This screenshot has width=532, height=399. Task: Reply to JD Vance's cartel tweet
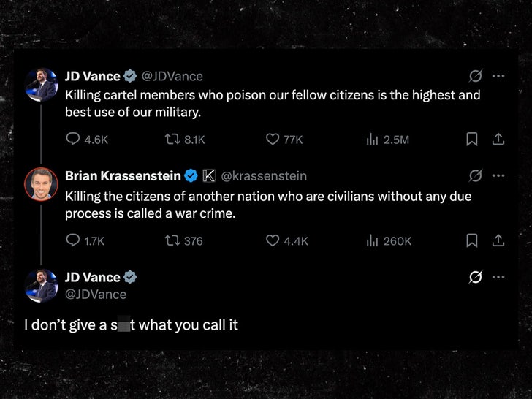(x=73, y=139)
